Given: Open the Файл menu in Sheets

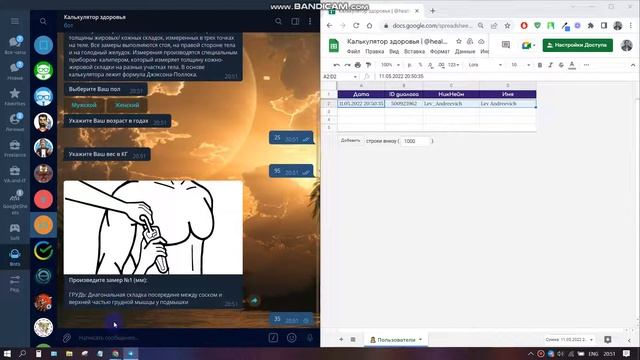Looking at the screenshot, I should [353, 51].
